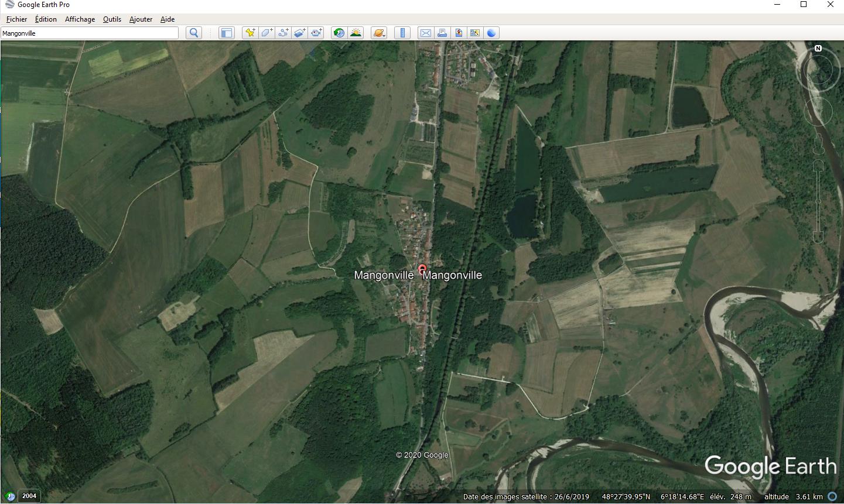Add an image overlay icon
Screen dimensions: 844x504
299,33
